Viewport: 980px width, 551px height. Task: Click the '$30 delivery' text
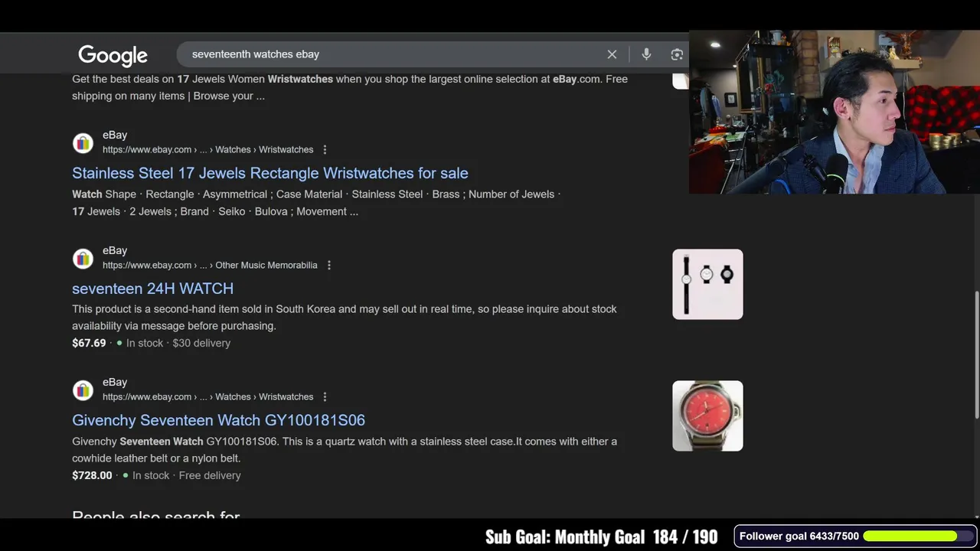click(x=201, y=343)
